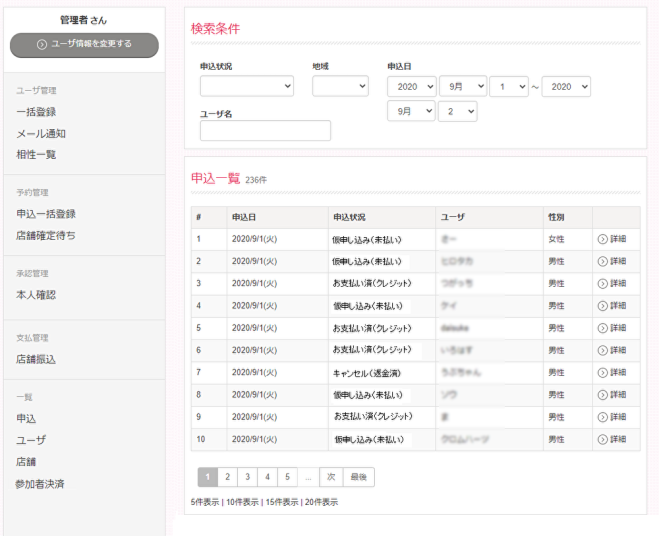Select 一括登録 in the sidebar

(x=36, y=112)
